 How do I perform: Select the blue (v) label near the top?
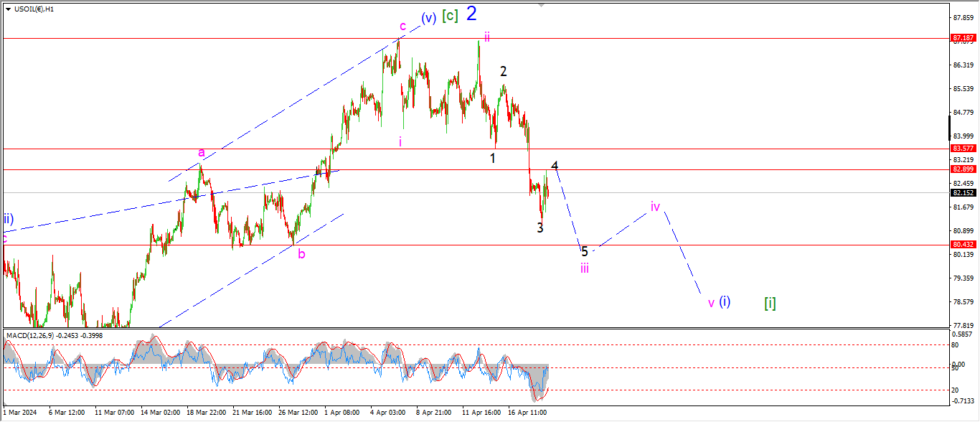[x=428, y=18]
